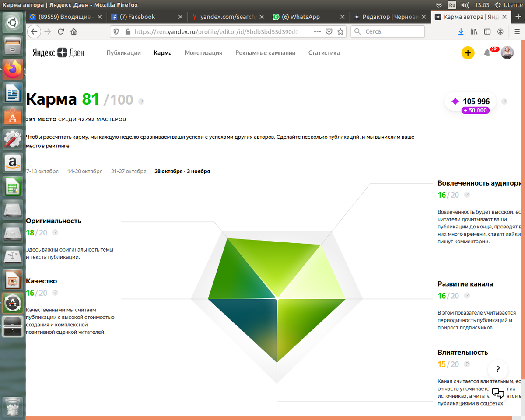Open the Firefox account icon
The width and height of the screenshot is (525, 420).
[500, 32]
